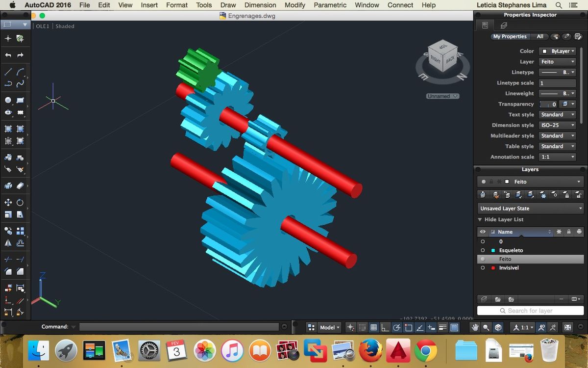The image size is (588, 368).
Task: Activate the Pan hand tool
Action: [x=474, y=327]
